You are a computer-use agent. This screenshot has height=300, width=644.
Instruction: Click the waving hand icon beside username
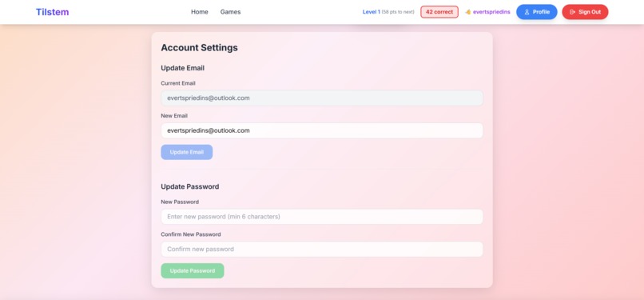click(x=467, y=12)
